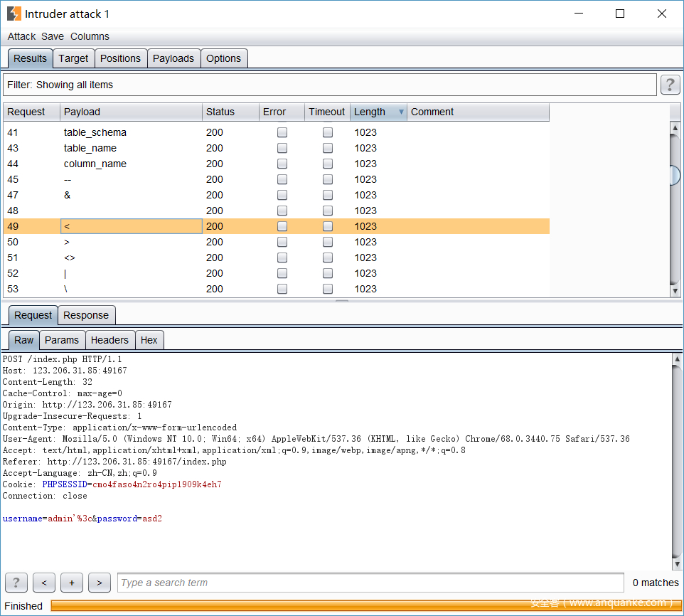Click the Length column sort arrow
The width and height of the screenshot is (684, 616).
pos(401,112)
